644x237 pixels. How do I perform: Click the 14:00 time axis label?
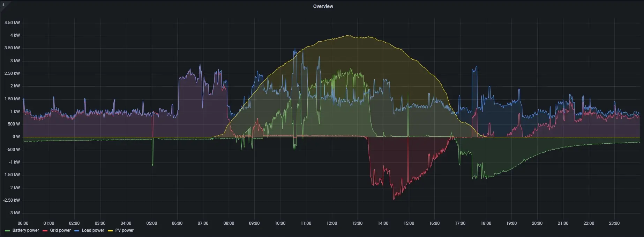pos(383,223)
